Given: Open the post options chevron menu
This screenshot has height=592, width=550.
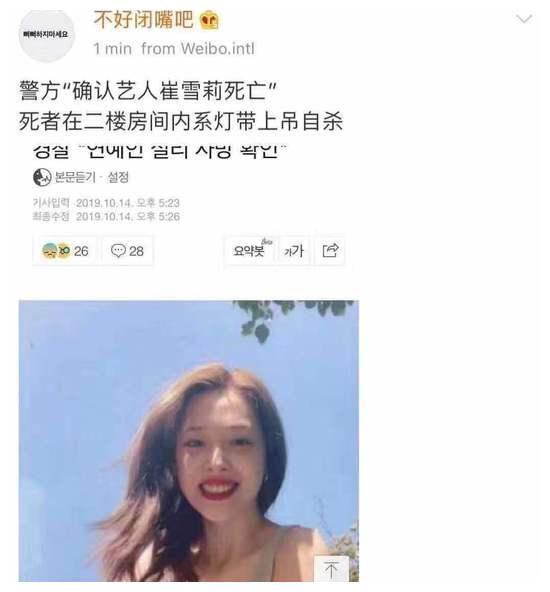Looking at the screenshot, I should click(x=524, y=19).
